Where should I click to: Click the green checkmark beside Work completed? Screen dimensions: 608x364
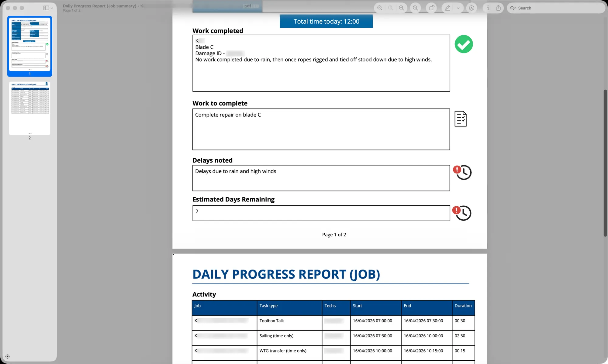tap(464, 44)
